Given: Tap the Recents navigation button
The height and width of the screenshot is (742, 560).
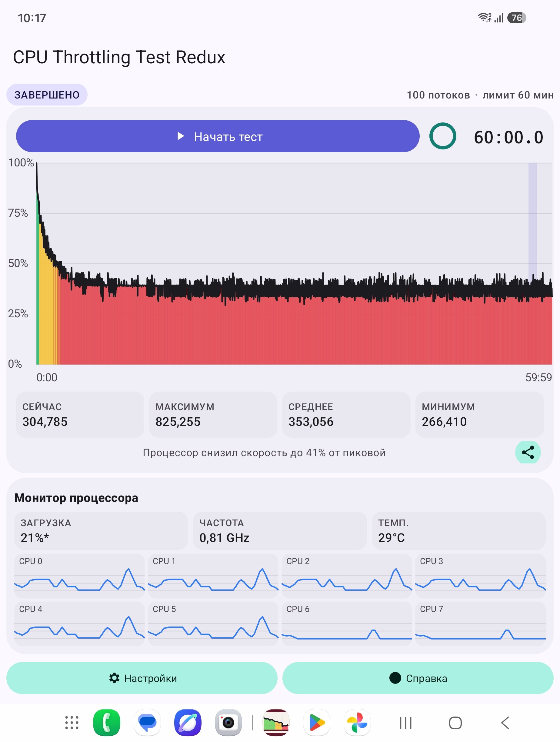Looking at the screenshot, I should (406, 723).
